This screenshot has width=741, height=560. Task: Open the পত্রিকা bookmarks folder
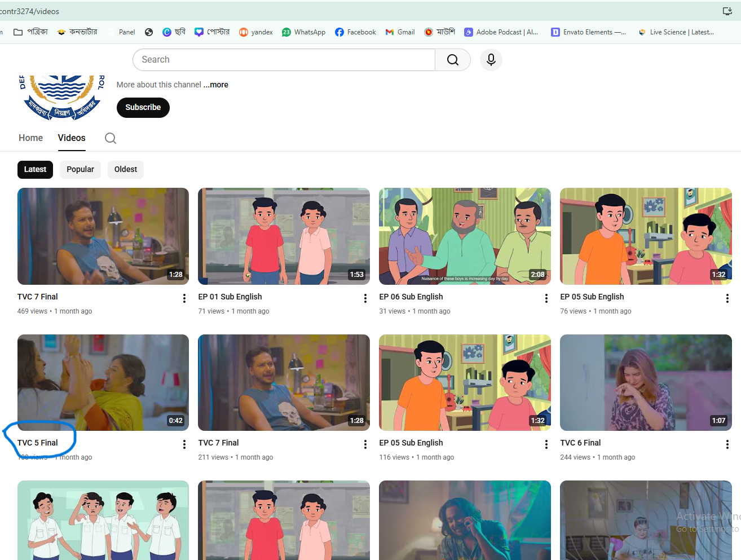pos(31,32)
